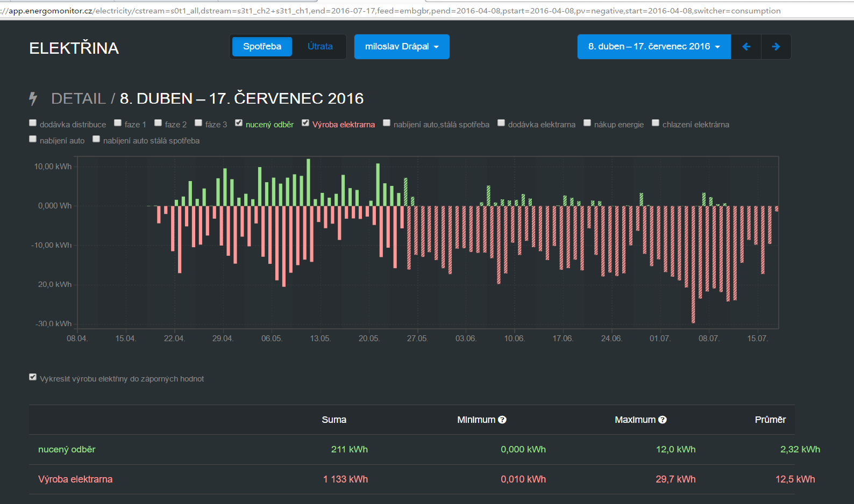Image resolution: width=854 pixels, height=504 pixels.
Task: Open the date range dropdown 8. duben – 17. červenec
Action: 653,47
